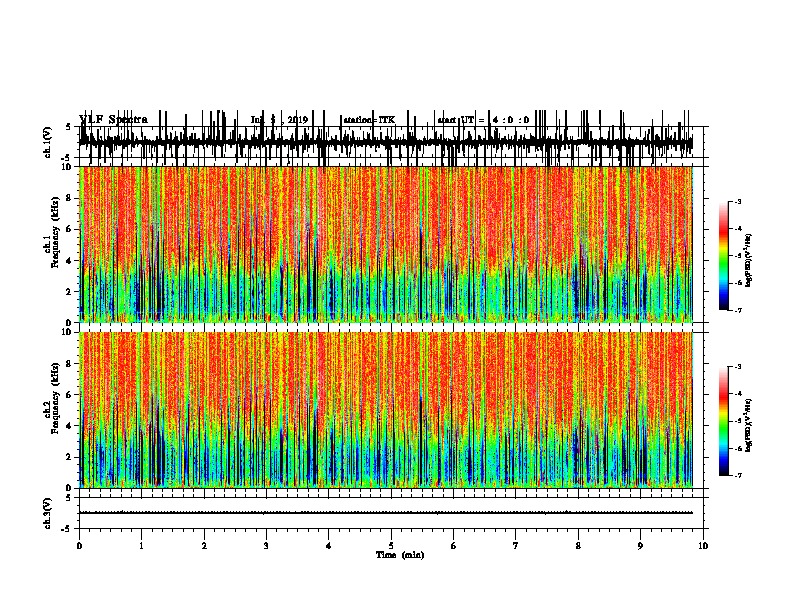This screenshot has width=792, height=612.
Task: Click time axis tick label '10'
Action: [703, 546]
